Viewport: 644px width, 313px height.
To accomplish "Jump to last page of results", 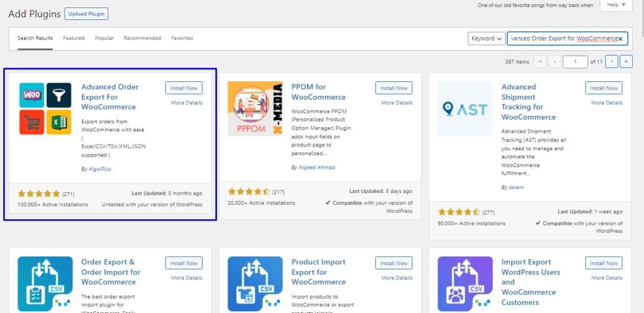I will (x=626, y=61).
